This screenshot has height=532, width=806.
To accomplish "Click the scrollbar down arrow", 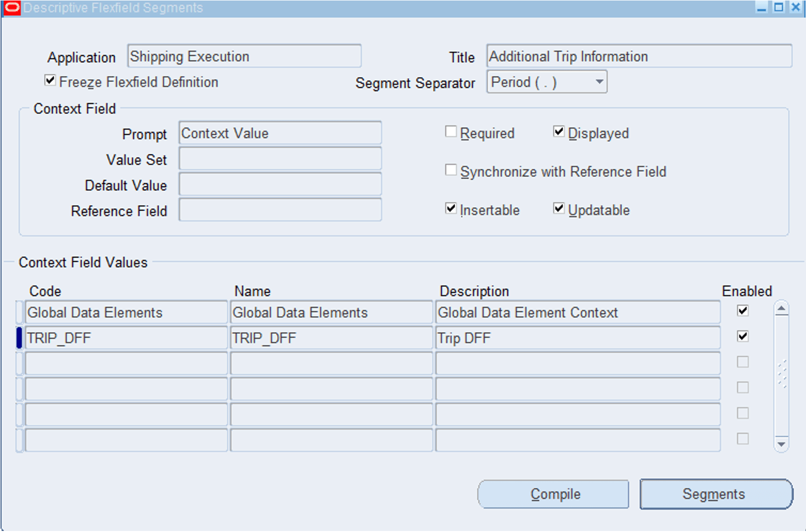I will pyautogui.click(x=782, y=443).
